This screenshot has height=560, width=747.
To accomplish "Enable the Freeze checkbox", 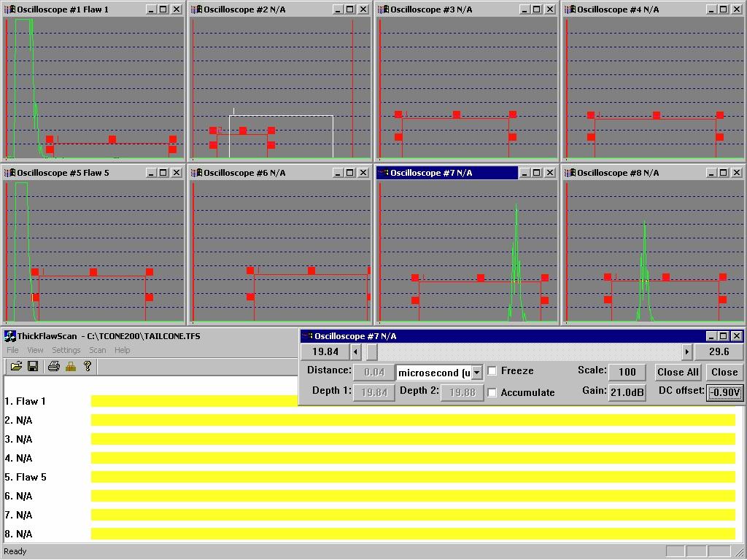I will pos(492,371).
